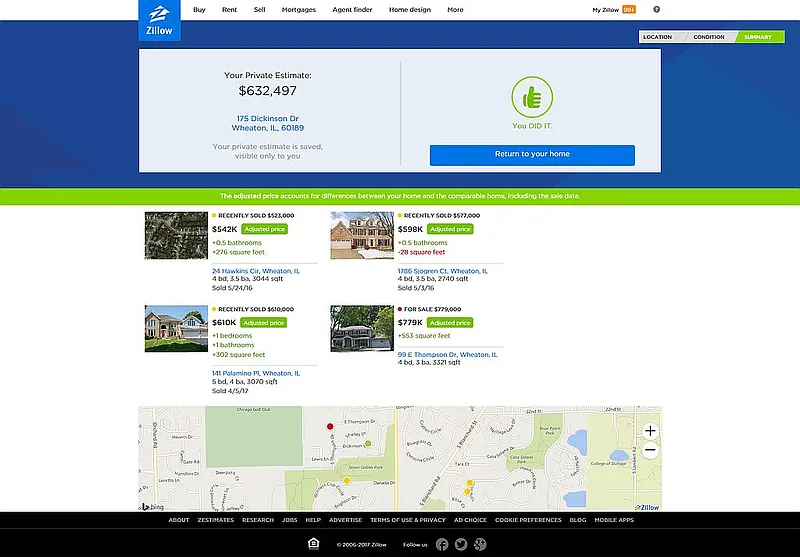This screenshot has height=557, width=800.
Task: Open the Twitter icon in footer
Action: pyautogui.click(x=461, y=544)
